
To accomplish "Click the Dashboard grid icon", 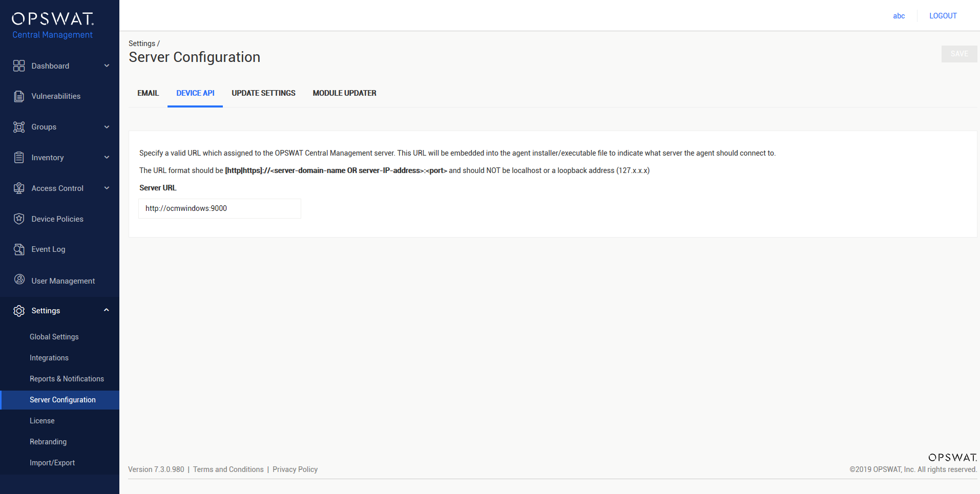I will [x=19, y=66].
